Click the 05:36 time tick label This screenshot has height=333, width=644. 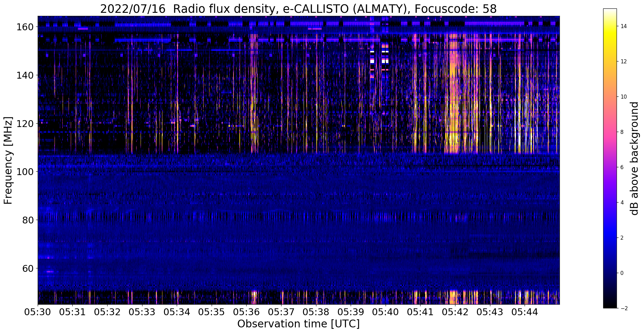pos(247,312)
